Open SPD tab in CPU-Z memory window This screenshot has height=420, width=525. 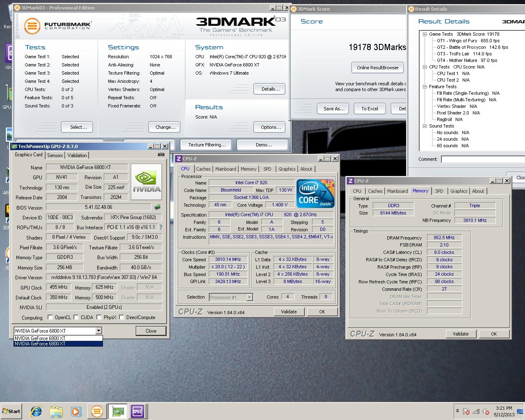point(439,191)
